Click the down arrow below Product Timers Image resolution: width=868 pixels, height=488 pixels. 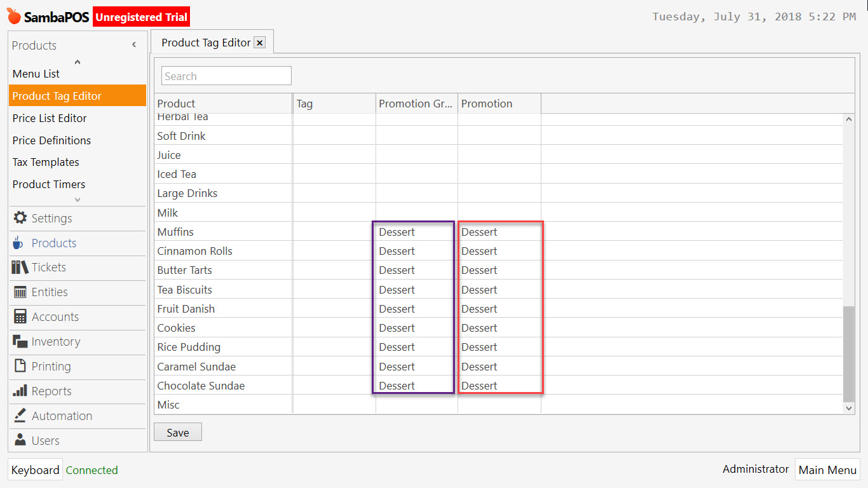point(77,199)
